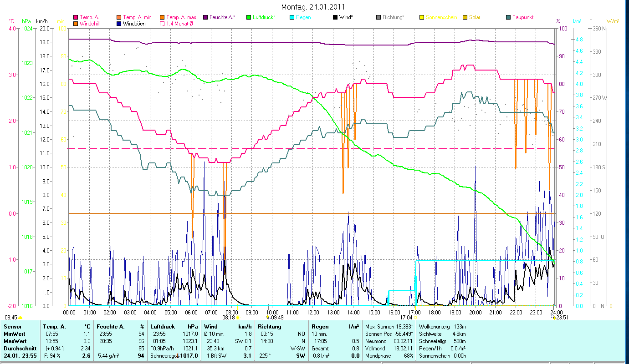The width and height of the screenshot is (629, 364).
Task: Click the pink Temp. A. legend swatch
Action: point(76,17)
